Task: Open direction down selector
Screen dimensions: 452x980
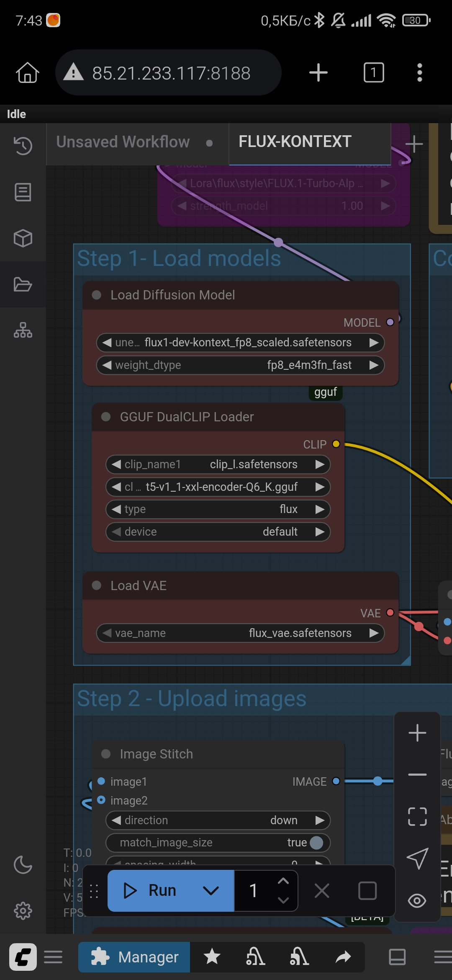Action: (218, 820)
